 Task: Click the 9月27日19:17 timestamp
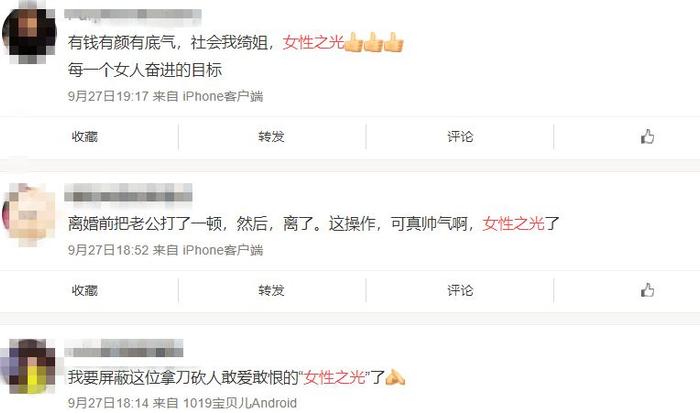click(x=108, y=96)
